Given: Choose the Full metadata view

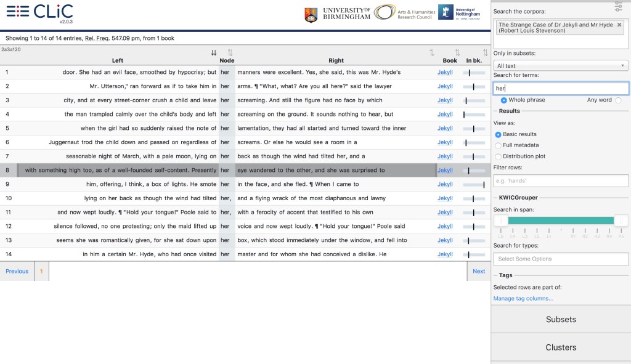Looking at the screenshot, I should click(499, 145).
